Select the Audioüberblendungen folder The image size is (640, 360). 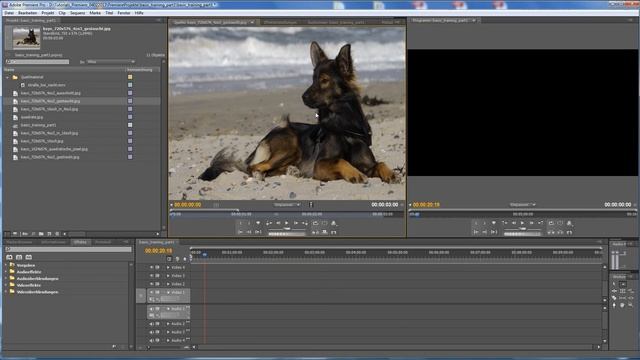pos(38,278)
